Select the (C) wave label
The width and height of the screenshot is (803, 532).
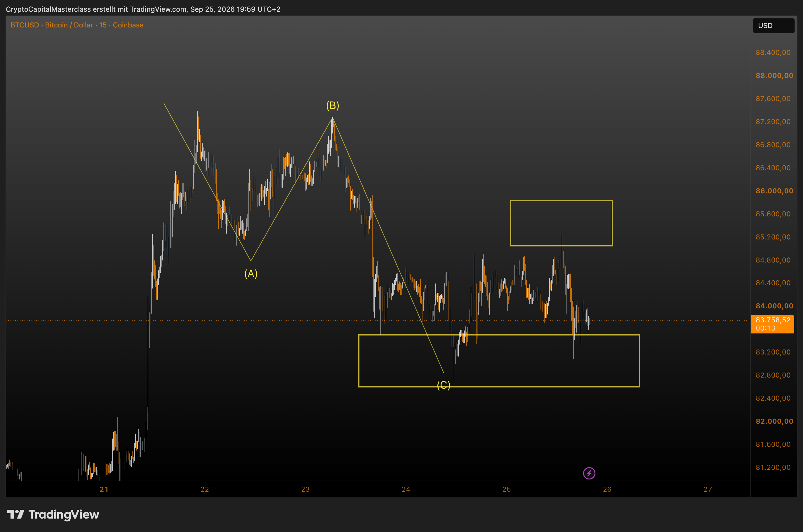pos(443,385)
